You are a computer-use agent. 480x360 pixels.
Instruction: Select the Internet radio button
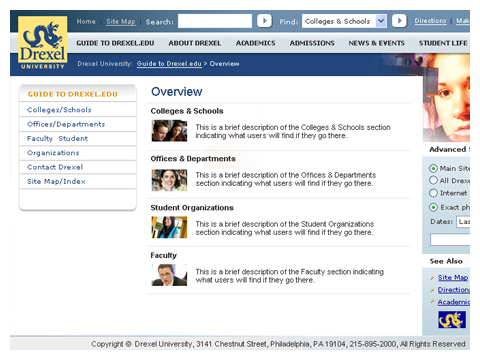pos(433,193)
